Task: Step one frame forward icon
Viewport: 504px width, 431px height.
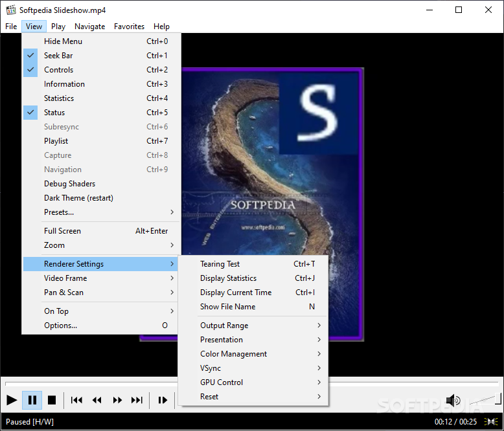Action: (x=163, y=400)
